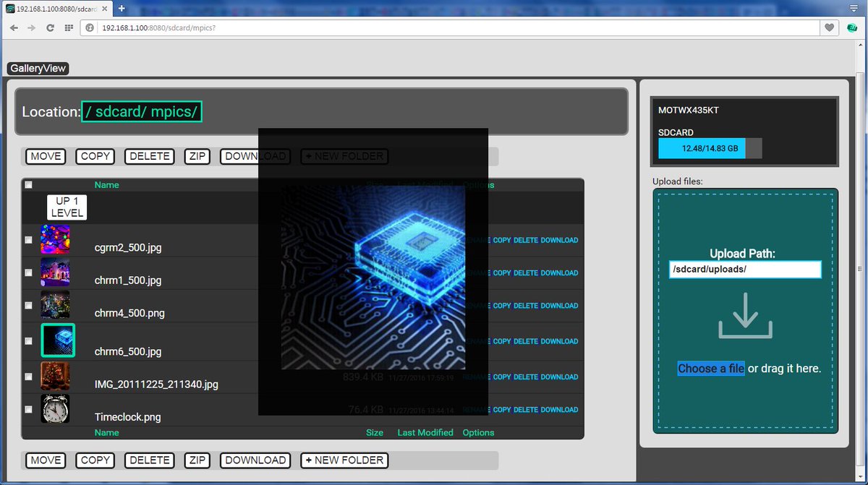Check the box for chrm6_500.jpg

[28, 340]
